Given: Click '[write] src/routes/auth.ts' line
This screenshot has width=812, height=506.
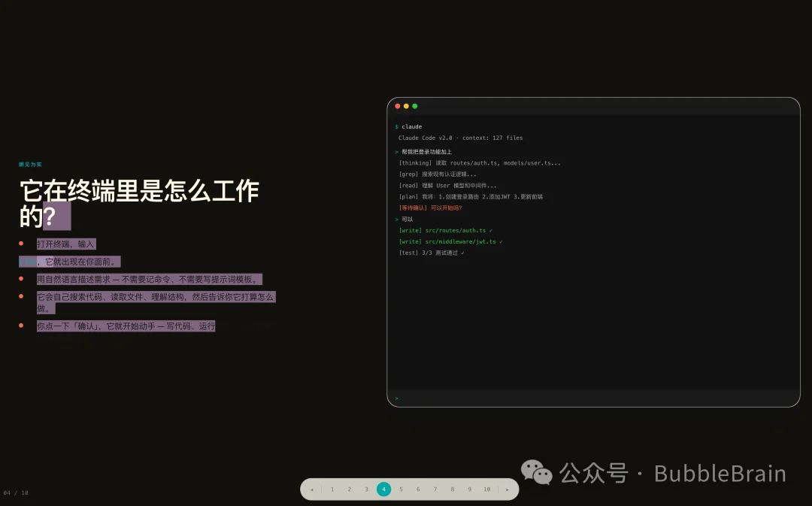Looking at the screenshot, I should [x=446, y=231].
